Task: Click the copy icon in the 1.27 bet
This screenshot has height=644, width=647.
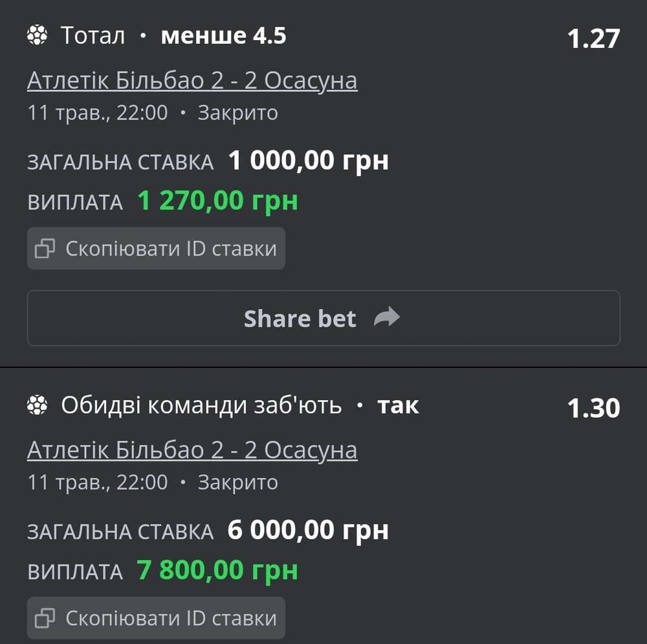Action: (x=45, y=249)
